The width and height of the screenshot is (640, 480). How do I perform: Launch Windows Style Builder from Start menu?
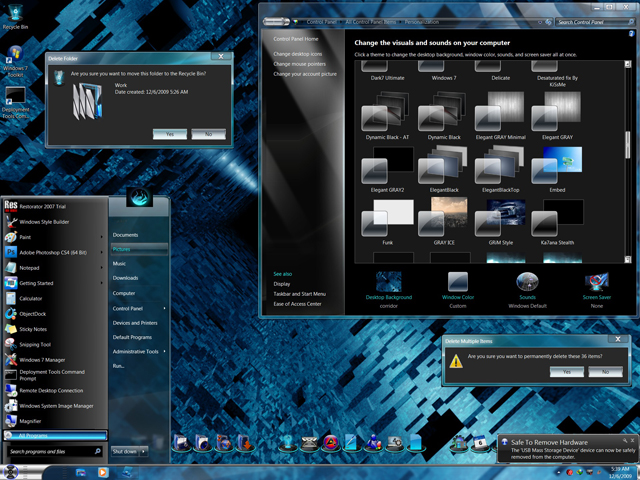click(x=55, y=222)
